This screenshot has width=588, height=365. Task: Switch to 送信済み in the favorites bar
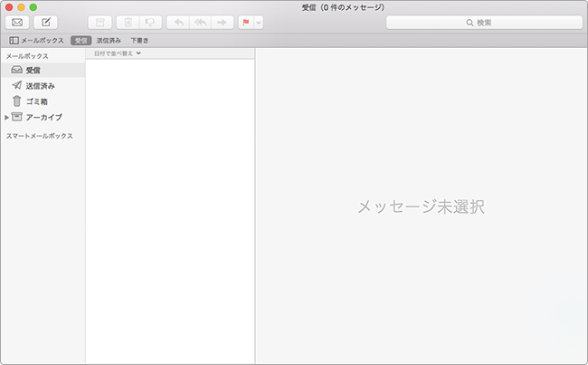[109, 41]
